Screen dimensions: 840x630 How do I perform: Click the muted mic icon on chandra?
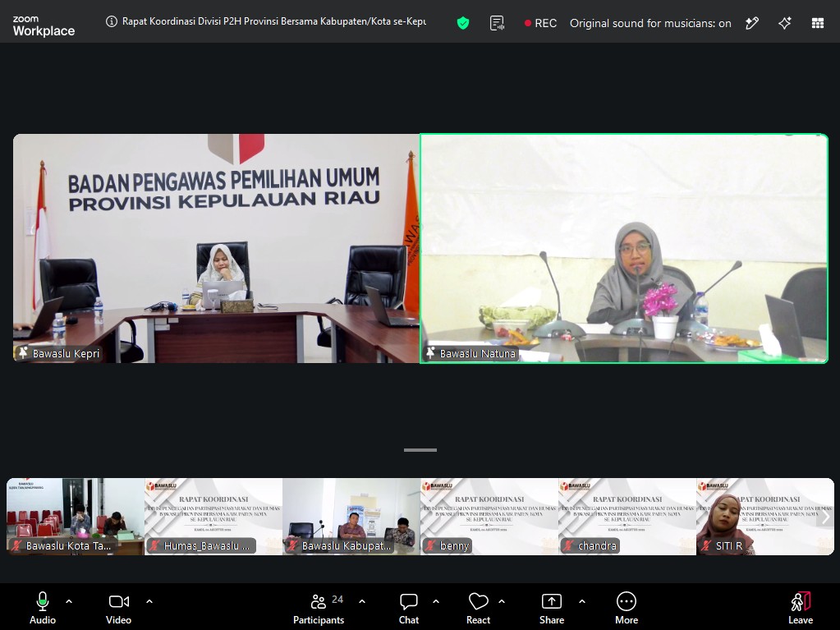click(x=568, y=546)
